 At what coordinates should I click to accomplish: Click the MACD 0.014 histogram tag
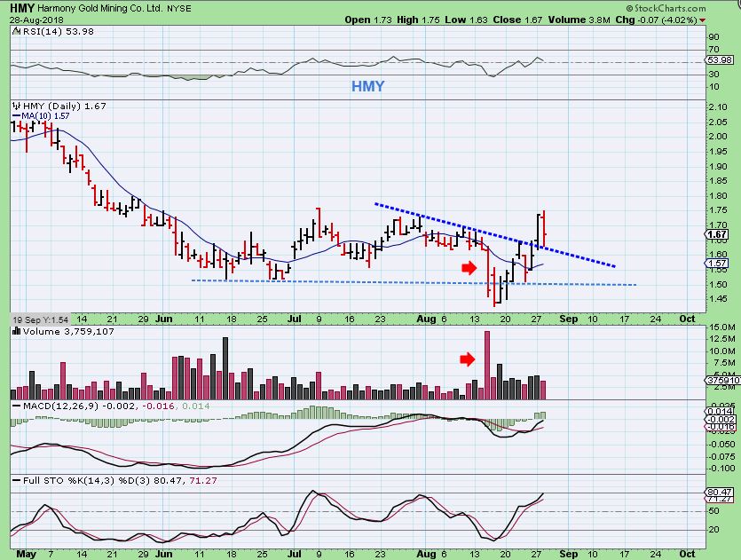[721, 411]
